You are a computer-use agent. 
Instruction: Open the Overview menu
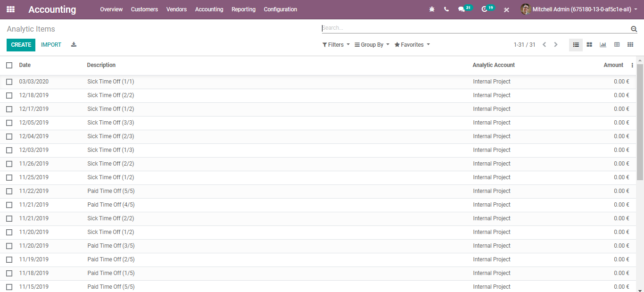[x=111, y=9]
